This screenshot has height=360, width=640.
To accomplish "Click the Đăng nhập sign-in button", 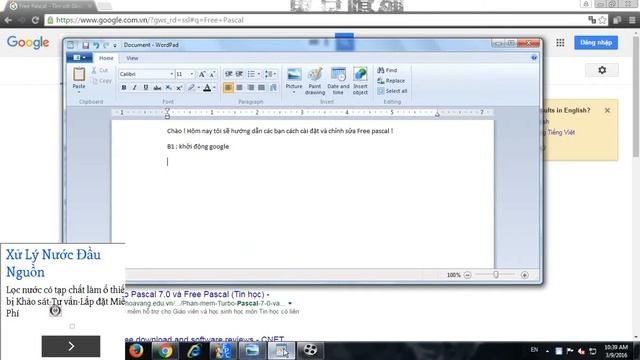I will pyautogui.click(x=596, y=42).
